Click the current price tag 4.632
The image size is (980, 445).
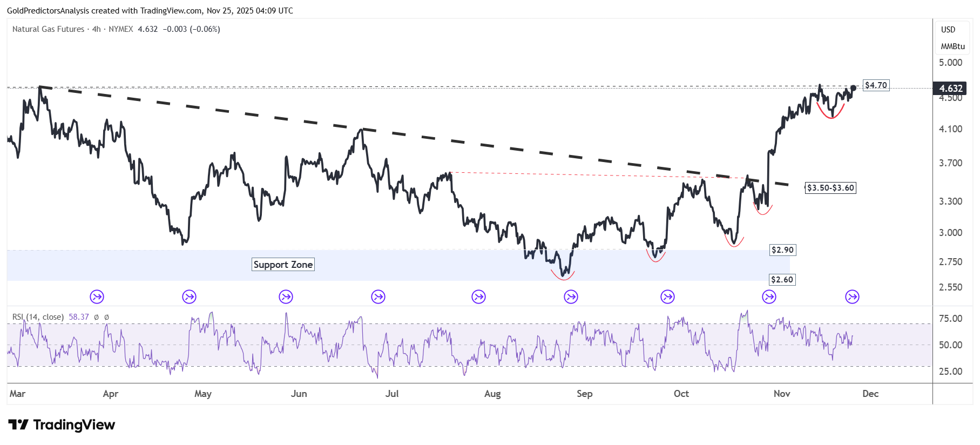[x=950, y=89]
